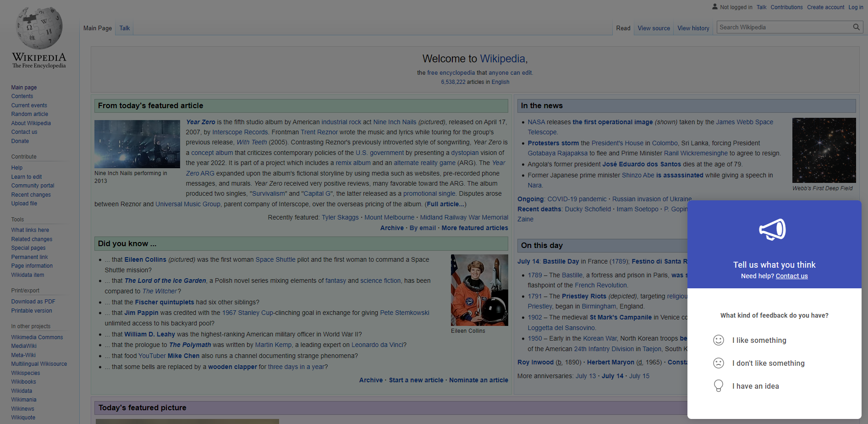This screenshot has height=424, width=868.
Task: Open COVID-19 pandemic link
Action: pos(577,199)
